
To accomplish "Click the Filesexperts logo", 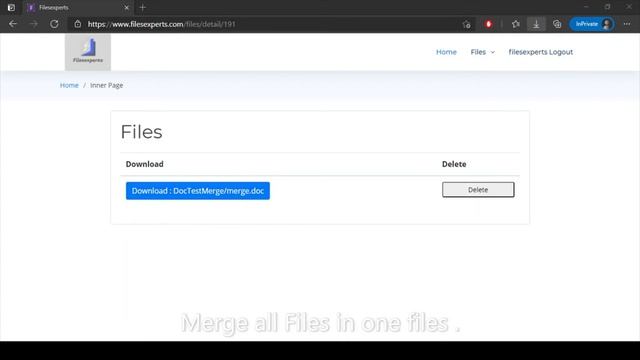I will coord(88,52).
